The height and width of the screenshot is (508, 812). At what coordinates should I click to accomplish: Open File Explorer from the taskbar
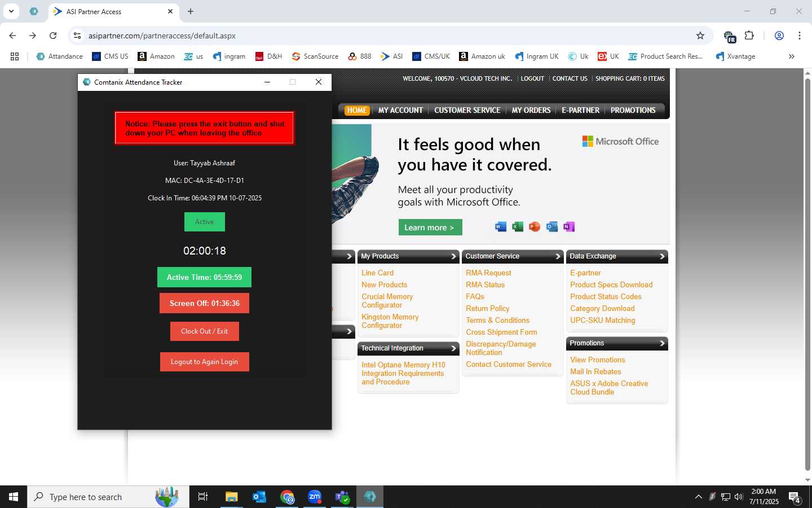[x=232, y=497]
